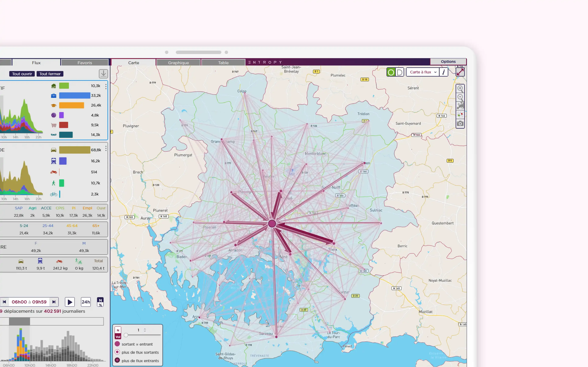This screenshot has width=588, height=367.
Task: Open the Favoris tab
Action: pyautogui.click(x=85, y=63)
